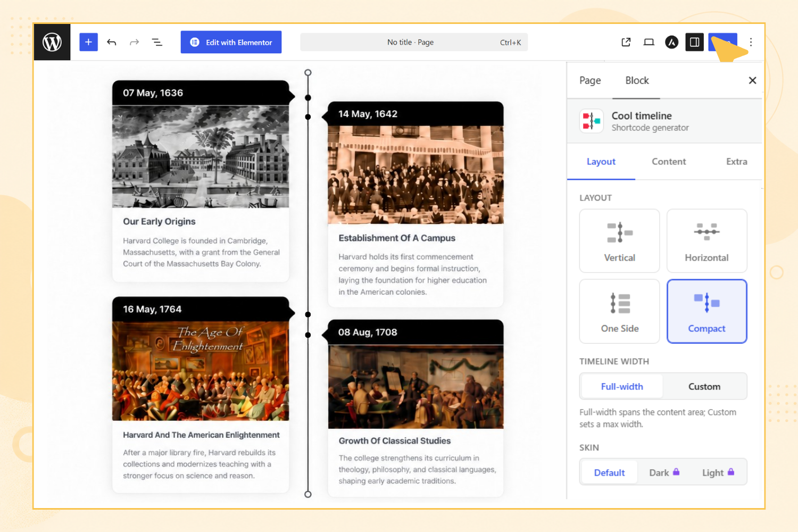Click Establishment Of A Campus title

(x=397, y=238)
